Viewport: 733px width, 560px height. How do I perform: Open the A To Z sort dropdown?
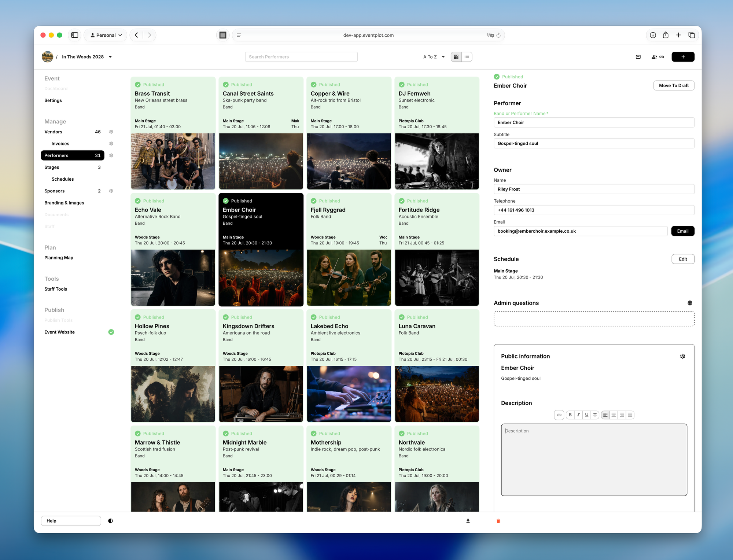(434, 57)
